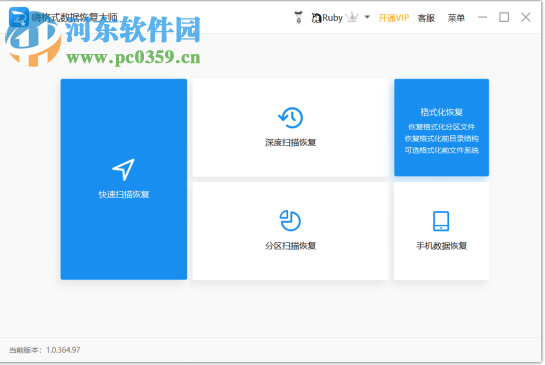
Task: Open 客服 customer service
Action: [426, 18]
